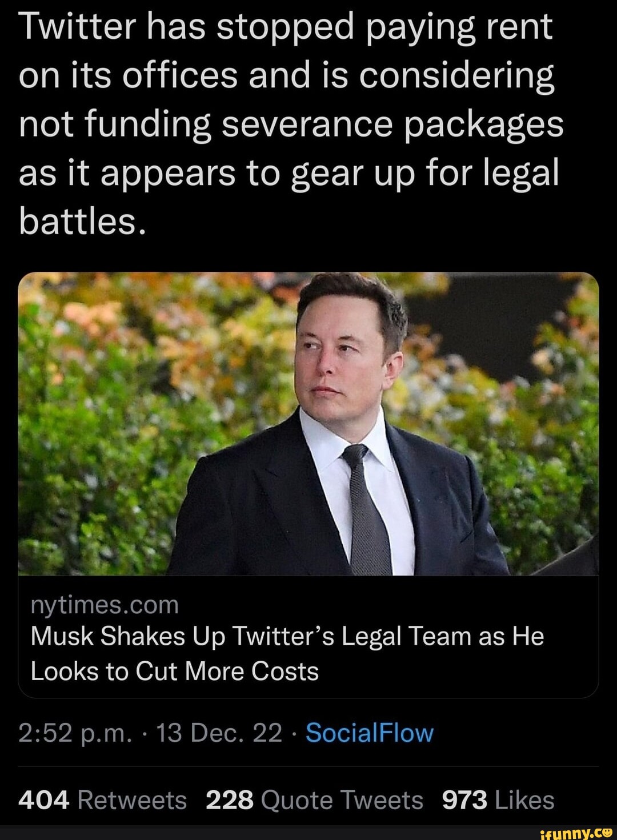Click 'Looks to Cut More Costs' headline line

pyautogui.click(x=174, y=672)
